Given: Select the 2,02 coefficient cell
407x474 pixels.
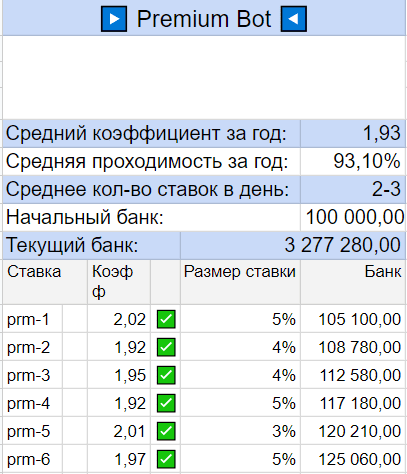Looking at the screenshot, I should pos(119,319).
